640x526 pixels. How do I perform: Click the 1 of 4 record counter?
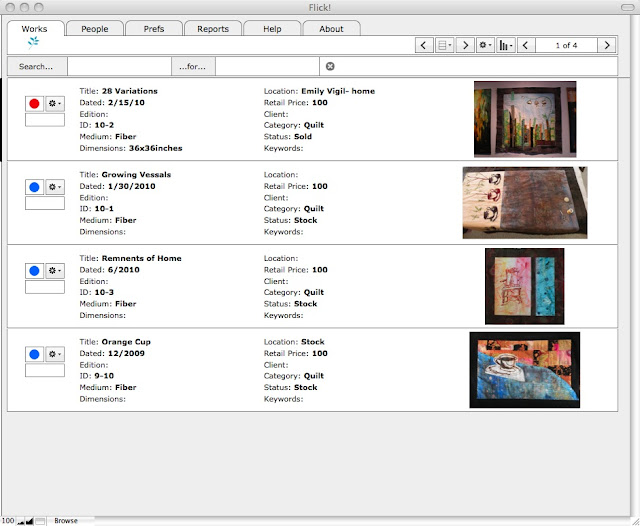567,45
